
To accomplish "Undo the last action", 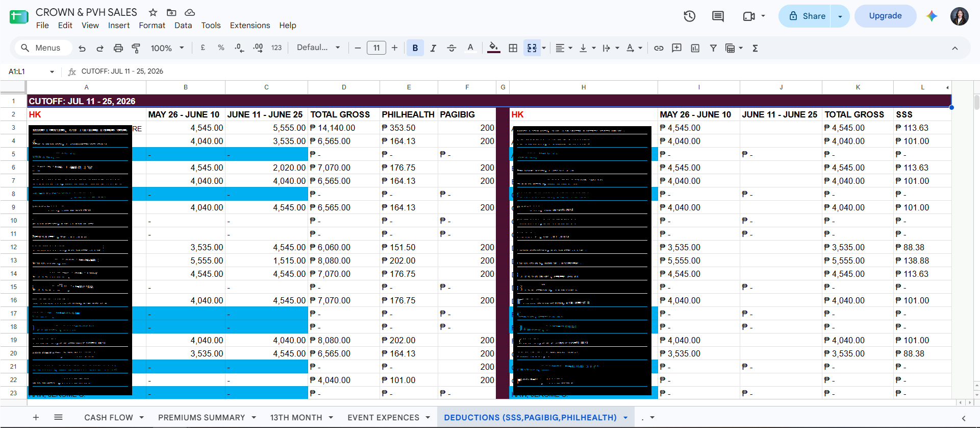I will click(x=82, y=48).
